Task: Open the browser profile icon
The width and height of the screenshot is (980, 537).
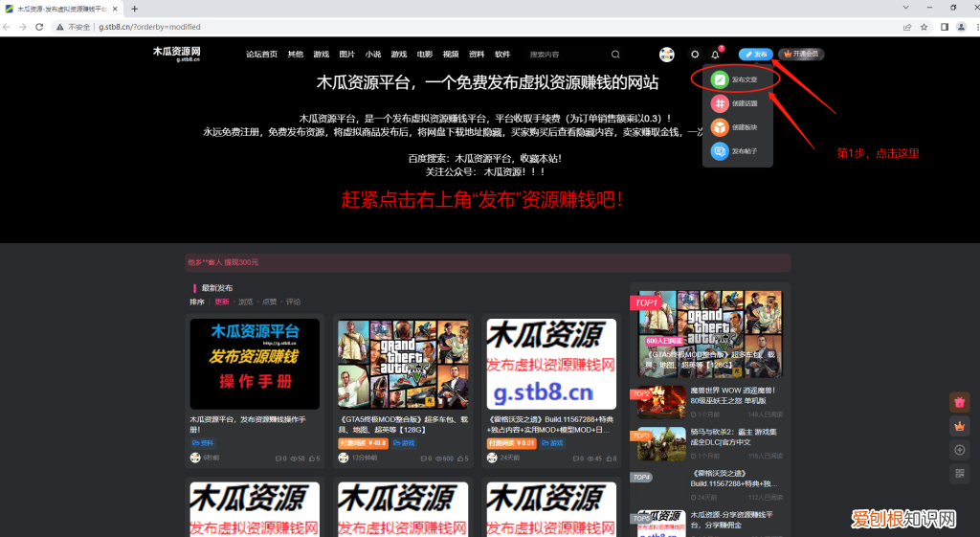Action: [961, 27]
